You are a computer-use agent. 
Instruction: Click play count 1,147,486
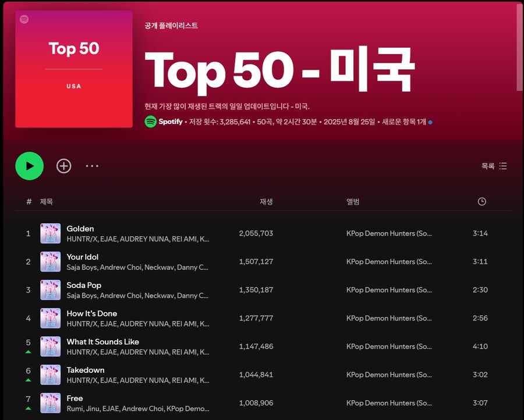256,347
